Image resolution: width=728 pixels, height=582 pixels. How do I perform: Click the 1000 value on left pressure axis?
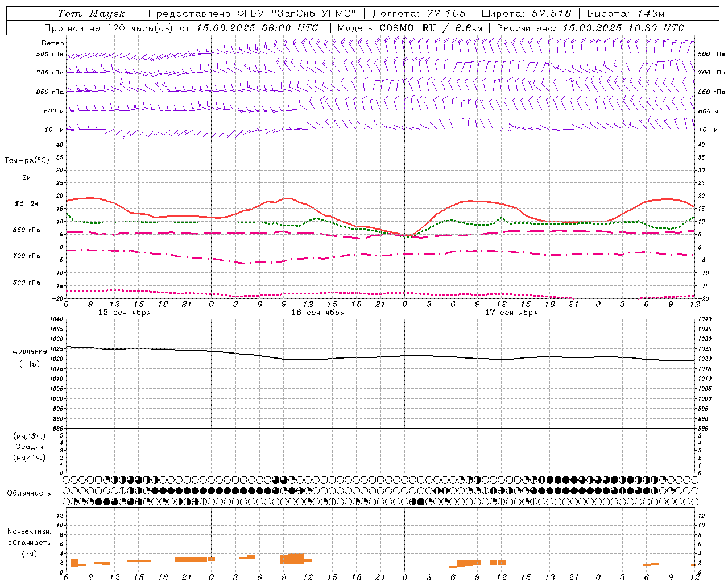click(x=55, y=399)
